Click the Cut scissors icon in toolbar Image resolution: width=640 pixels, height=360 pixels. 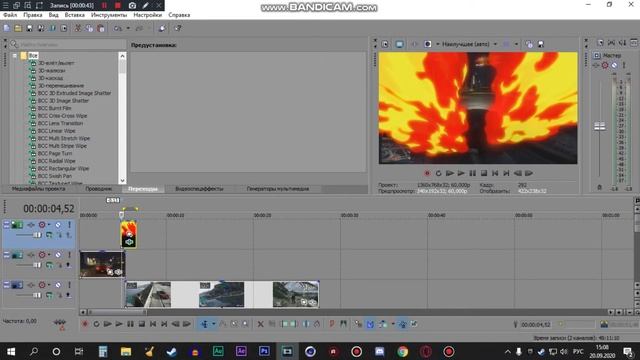click(x=78, y=28)
